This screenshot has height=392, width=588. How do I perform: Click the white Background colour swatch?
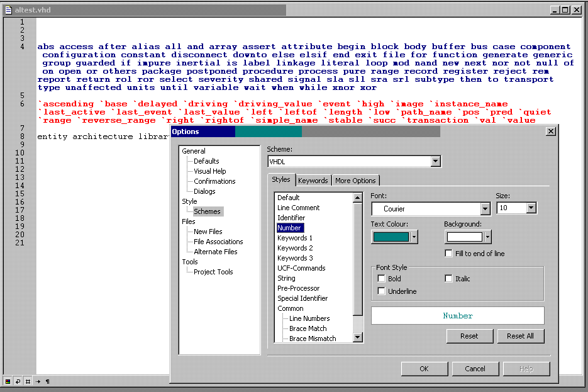464,237
